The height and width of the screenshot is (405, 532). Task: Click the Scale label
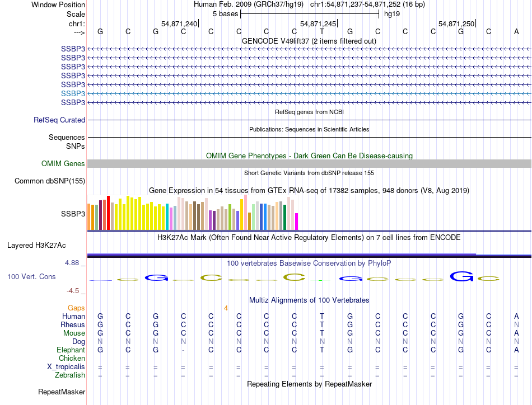(76, 14)
